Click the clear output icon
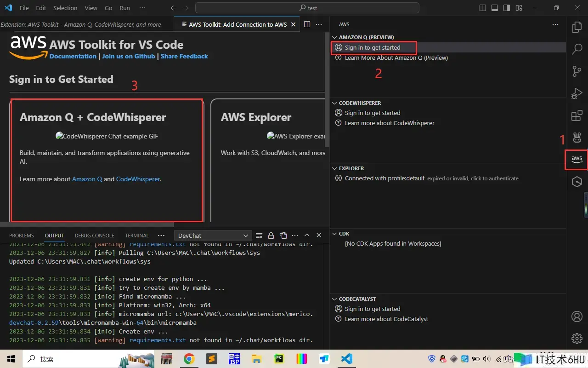The width and height of the screenshot is (588, 368). (259, 236)
